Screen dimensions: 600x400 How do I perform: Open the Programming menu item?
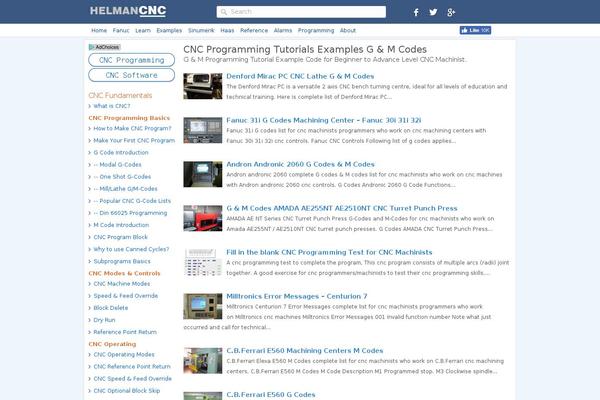point(316,30)
